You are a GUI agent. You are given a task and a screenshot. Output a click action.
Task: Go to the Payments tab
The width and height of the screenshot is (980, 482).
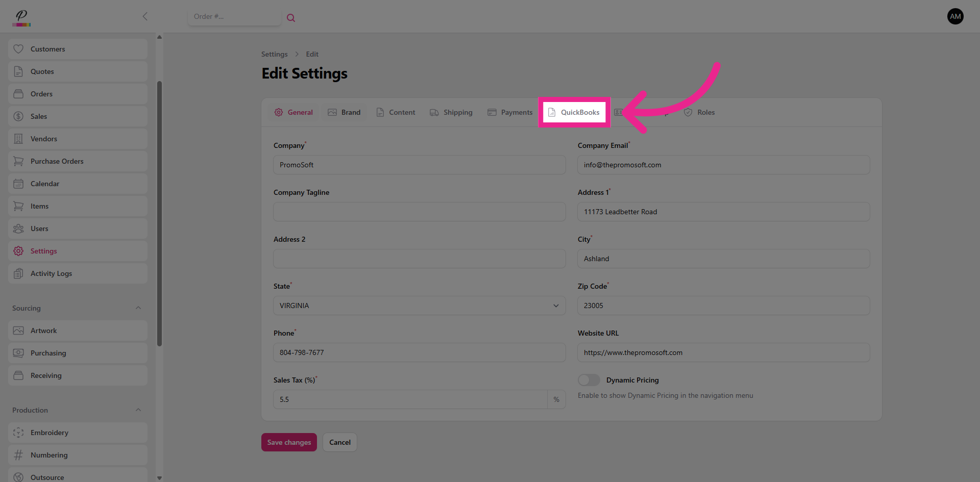pyautogui.click(x=510, y=112)
